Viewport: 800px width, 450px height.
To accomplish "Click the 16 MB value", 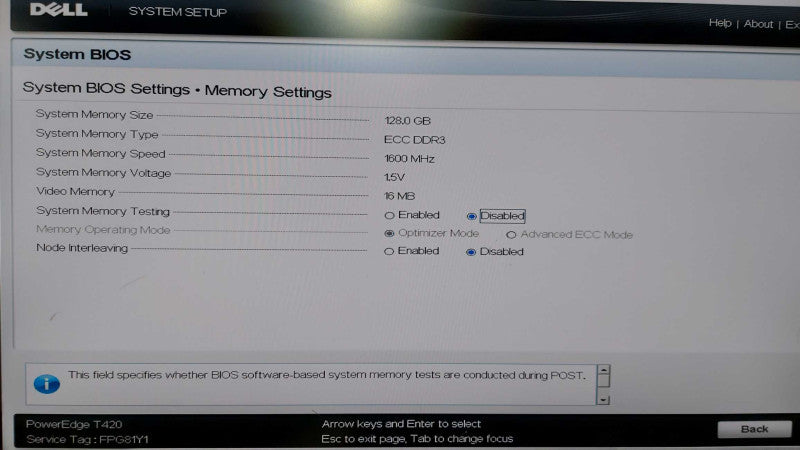I will click(x=399, y=196).
